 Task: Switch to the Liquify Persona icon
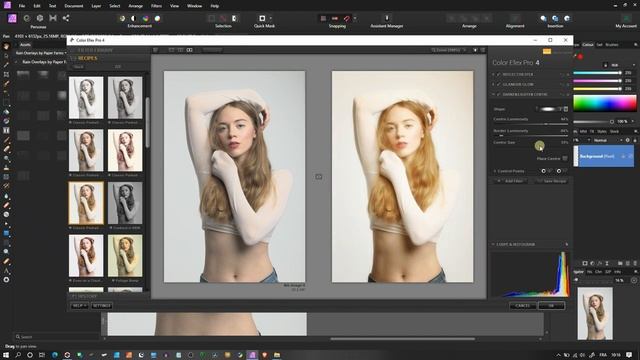(27, 18)
